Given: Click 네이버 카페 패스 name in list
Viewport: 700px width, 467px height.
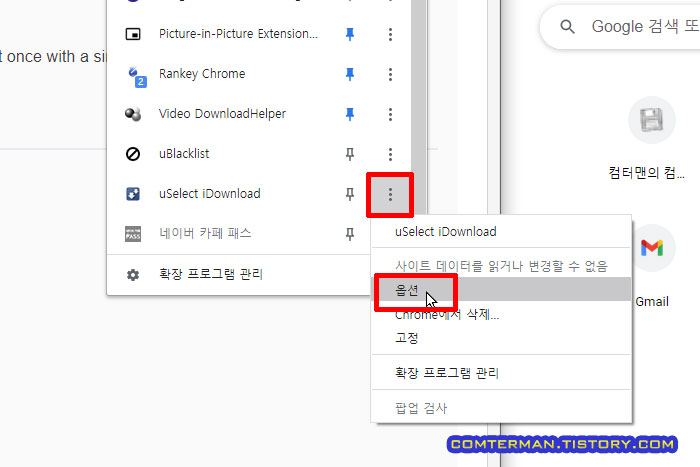Looking at the screenshot, I should point(205,233).
